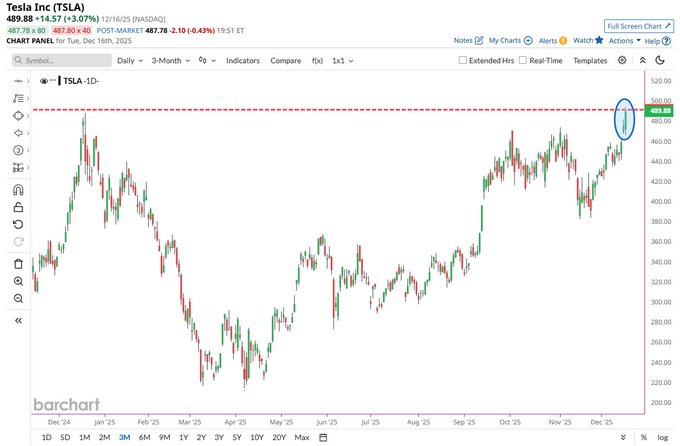Open the Daily frequency dropdown

(x=130, y=61)
